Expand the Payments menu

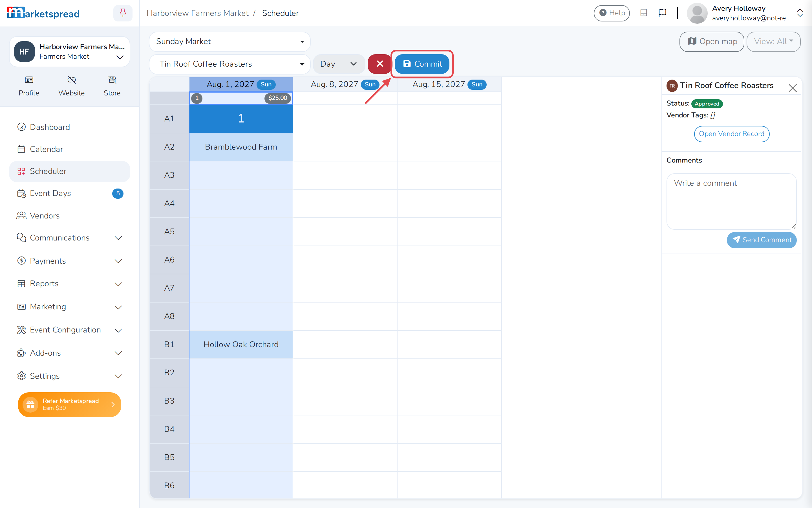[x=69, y=261]
